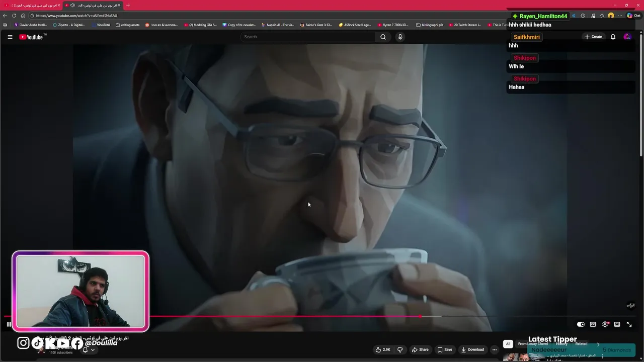The height and width of the screenshot is (362, 644).
Task: Open the Copy of hr-newslet... bookmark
Action: click(239, 25)
